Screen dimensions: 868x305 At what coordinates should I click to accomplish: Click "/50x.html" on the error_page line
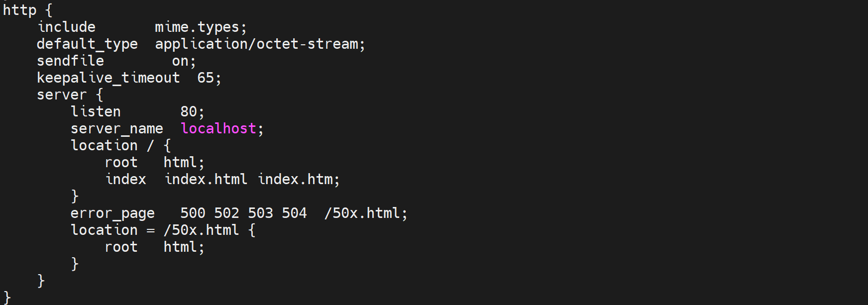[x=362, y=213]
